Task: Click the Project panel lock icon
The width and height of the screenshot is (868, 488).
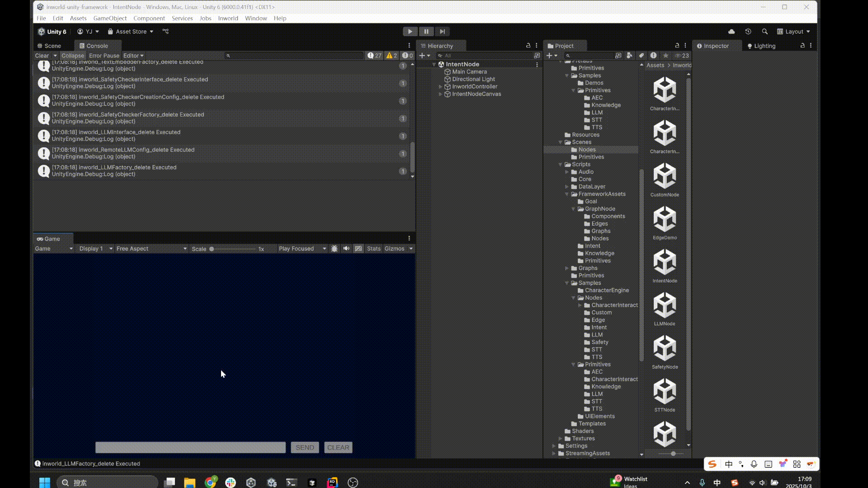Action: pyautogui.click(x=677, y=46)
